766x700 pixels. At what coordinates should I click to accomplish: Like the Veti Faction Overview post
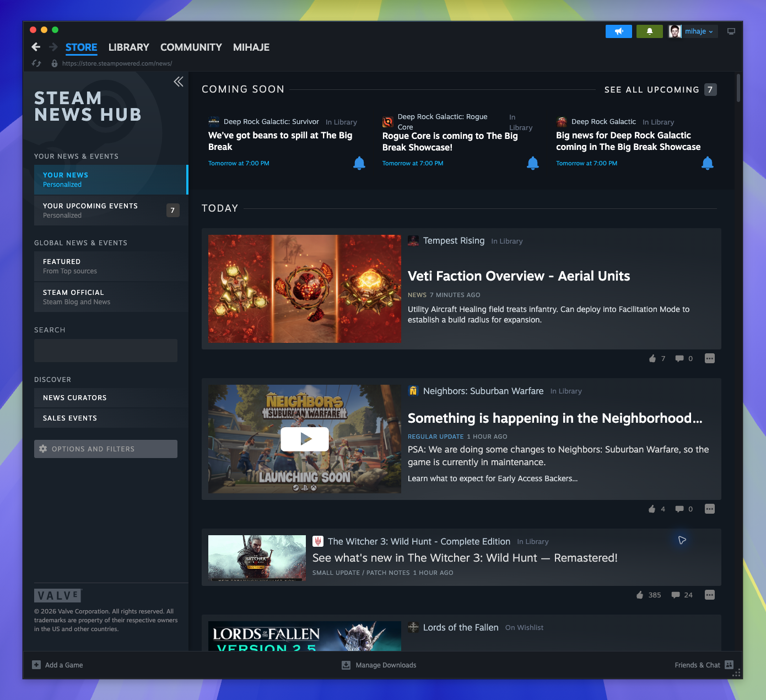click(652, 358)
